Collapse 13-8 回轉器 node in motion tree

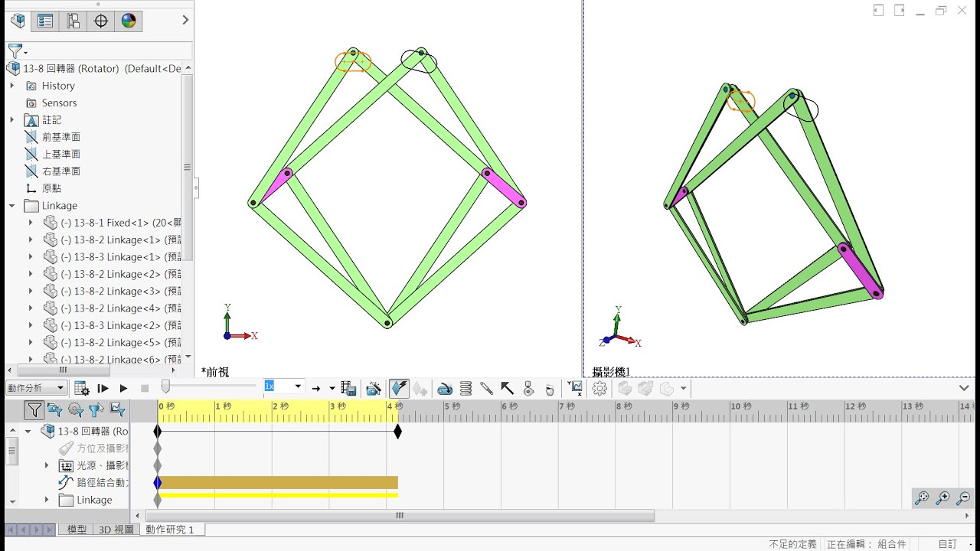[x=28, y=431]
